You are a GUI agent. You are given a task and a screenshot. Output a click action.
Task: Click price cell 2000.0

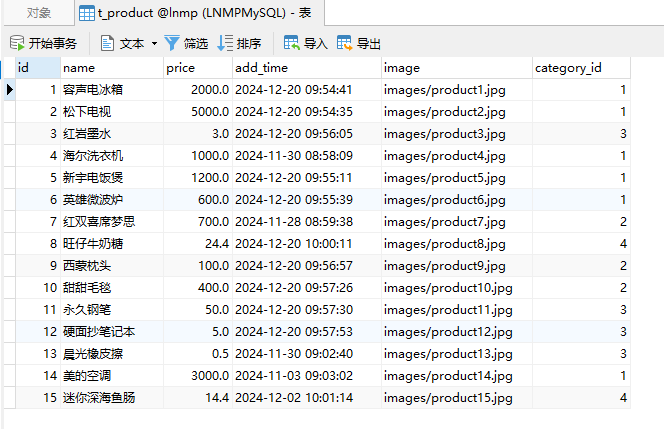click(x=198, y=90)
